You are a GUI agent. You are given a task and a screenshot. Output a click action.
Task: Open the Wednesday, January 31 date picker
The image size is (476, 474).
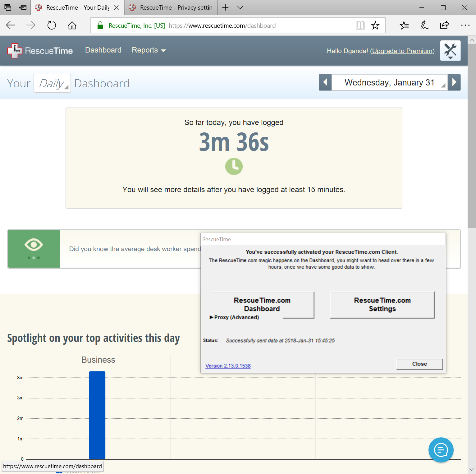click(390, 82)
